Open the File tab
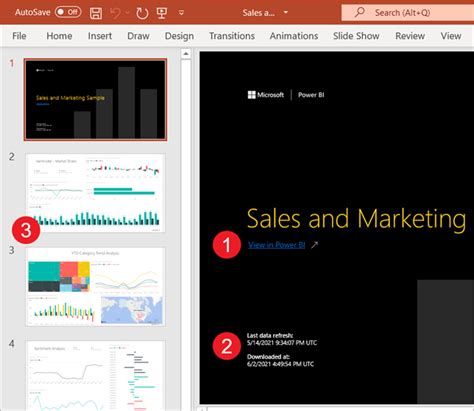This screenshot has width=474, height=411. 19,36
